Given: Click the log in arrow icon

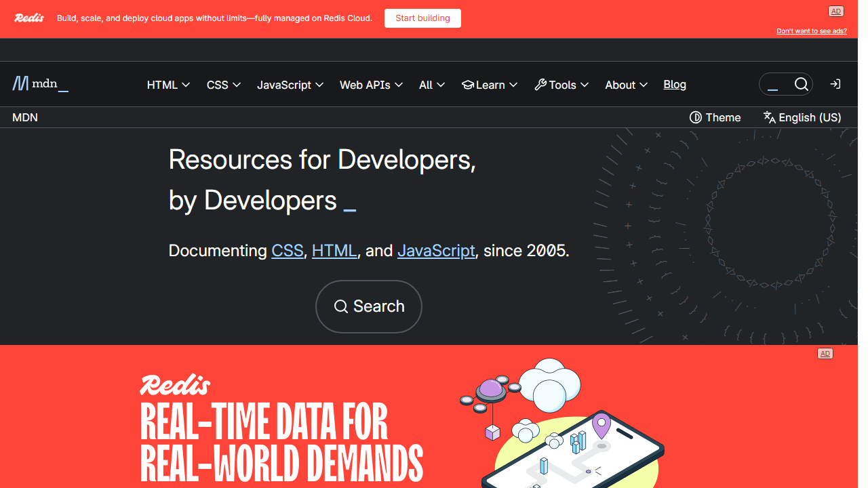Looking at the screenshot, I should [x=835, y=84].
